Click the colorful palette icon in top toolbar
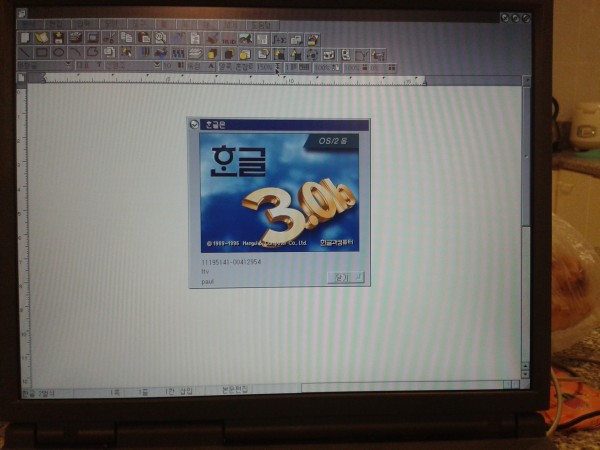This screenshot has height=450, width=600. [x=313, y=40]
